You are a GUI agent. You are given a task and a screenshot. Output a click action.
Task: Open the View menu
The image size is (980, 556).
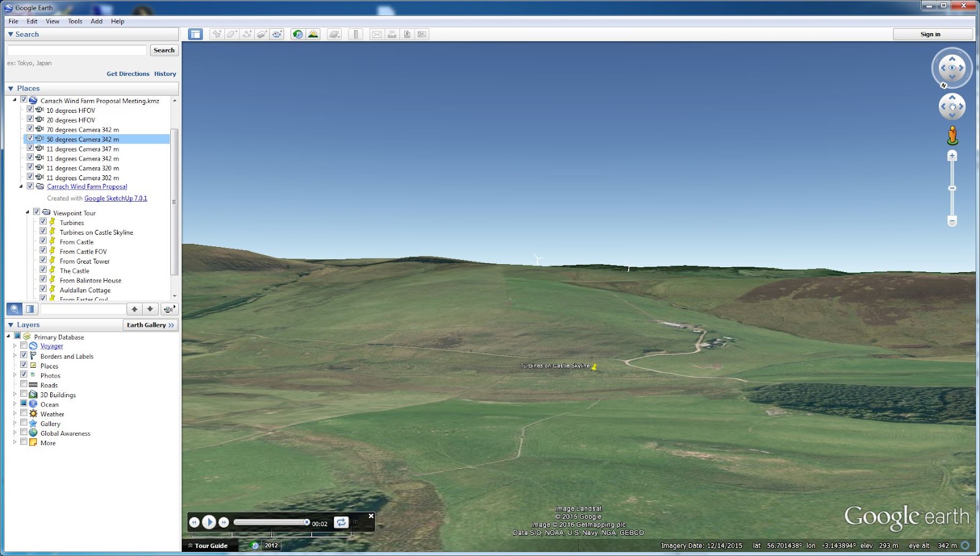(x=53, y=21)
